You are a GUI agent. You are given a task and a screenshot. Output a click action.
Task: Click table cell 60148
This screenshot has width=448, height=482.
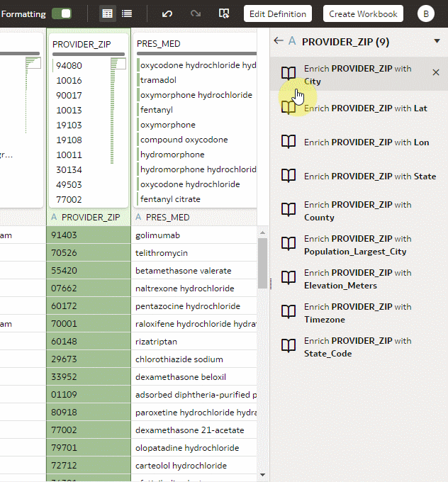(89, 342)
